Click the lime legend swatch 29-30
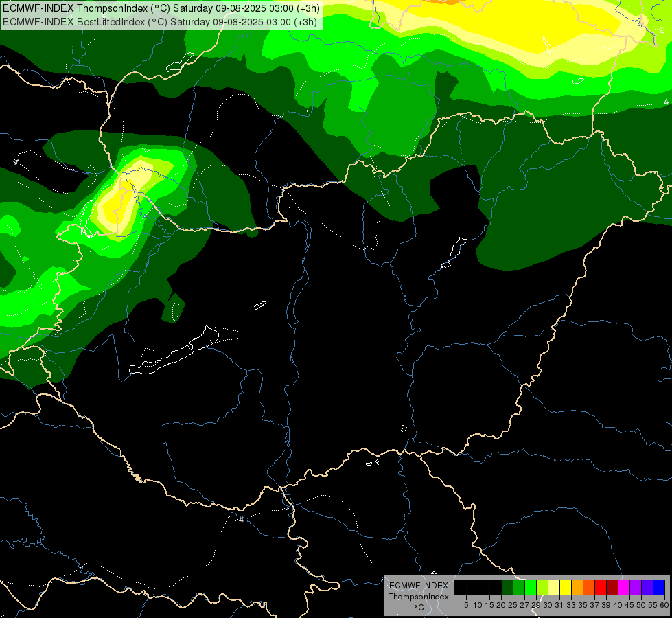Viewport: 672px width, 618px height. (542, 587)
